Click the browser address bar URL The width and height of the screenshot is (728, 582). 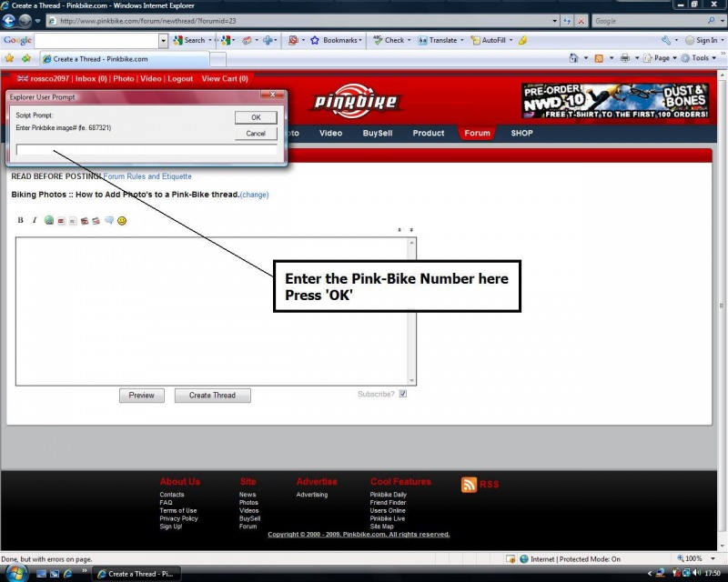coord(298,21)
